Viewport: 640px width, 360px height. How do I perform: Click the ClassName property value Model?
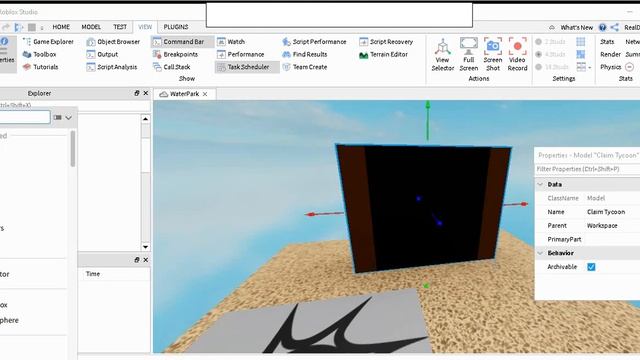[596, 198]
